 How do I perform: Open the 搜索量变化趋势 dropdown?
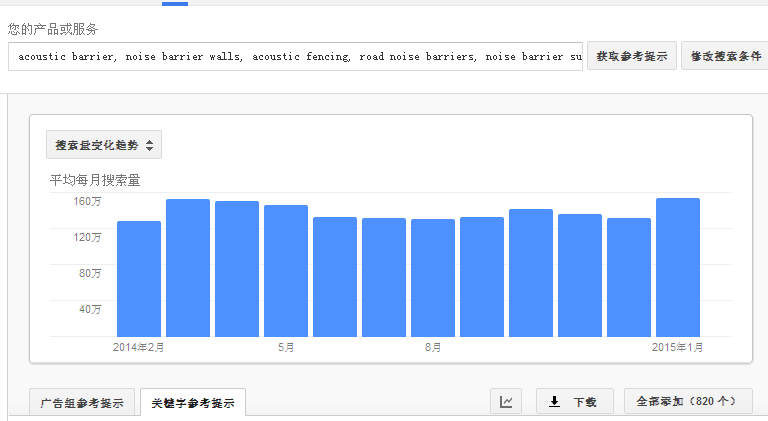[104, 145]
